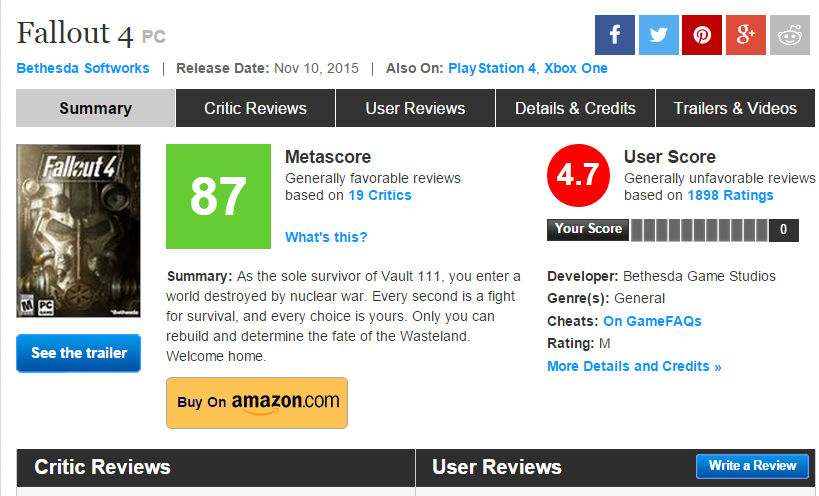Set a rating on the Your Score bar
The image size is (819, 496).
coord(699,230)
